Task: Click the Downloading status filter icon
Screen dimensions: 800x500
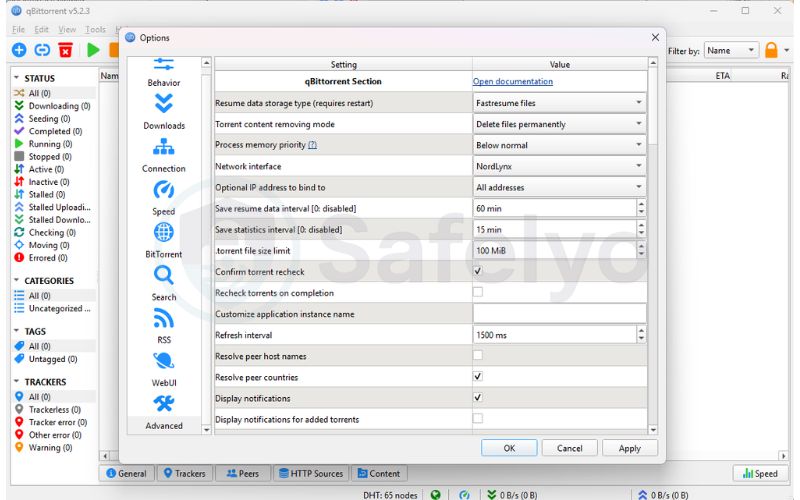Action: [x=19, y=106]
